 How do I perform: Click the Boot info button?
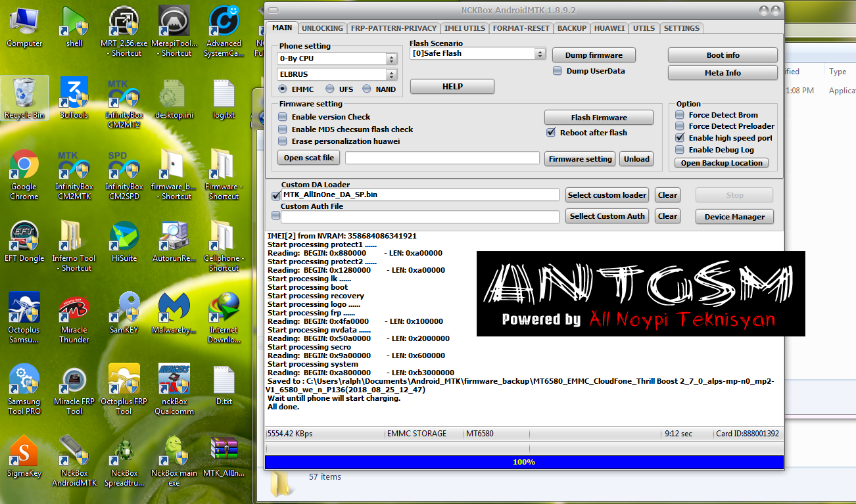723,55
